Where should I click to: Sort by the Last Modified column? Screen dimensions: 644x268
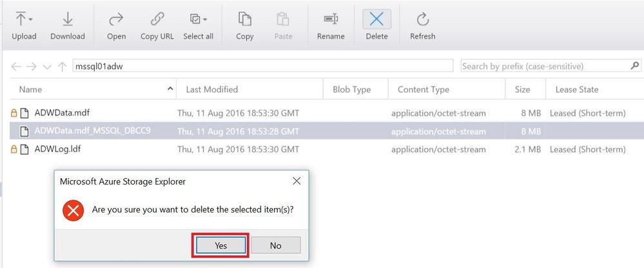211,89
